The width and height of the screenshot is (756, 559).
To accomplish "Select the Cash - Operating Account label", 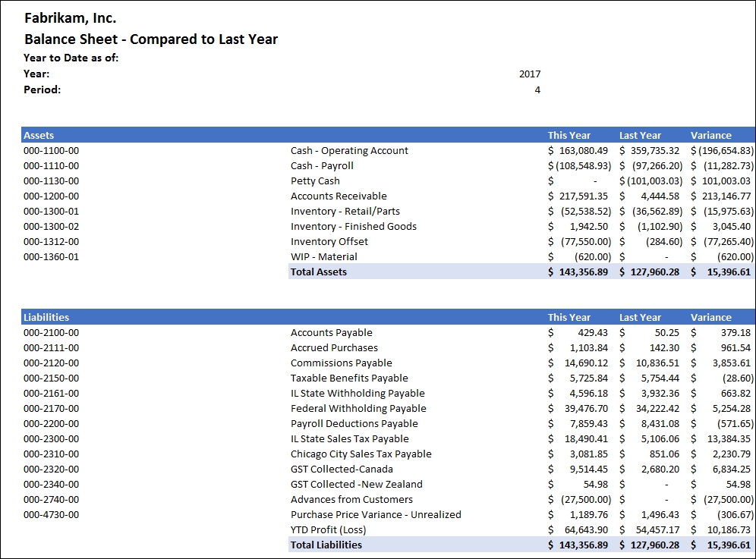I will [x=349, y=151].
